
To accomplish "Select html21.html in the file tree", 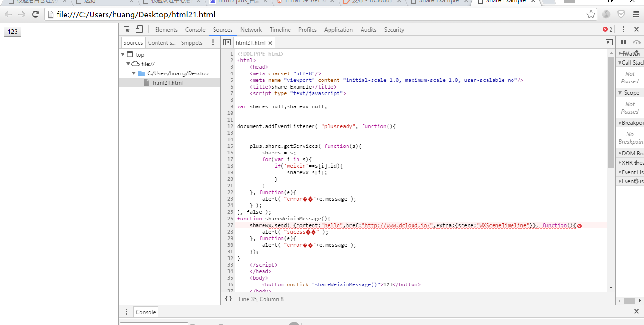I will 167,83.
